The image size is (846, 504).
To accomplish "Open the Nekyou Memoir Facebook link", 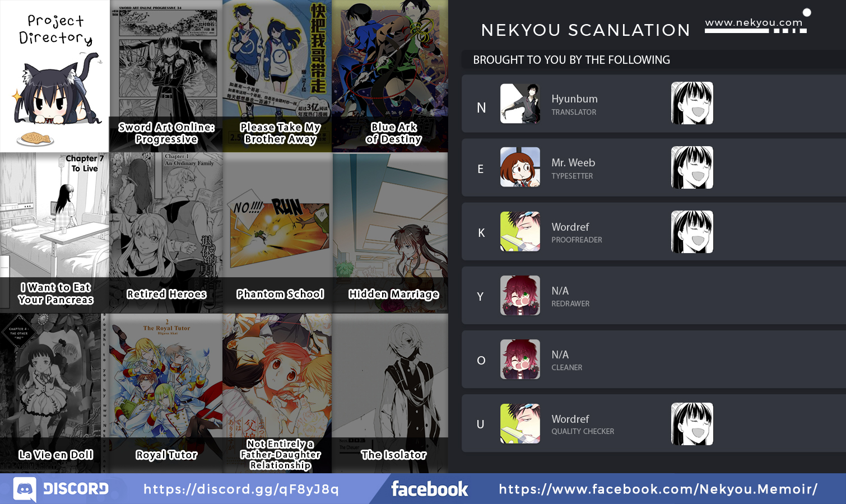I will (x=658, y=489).
